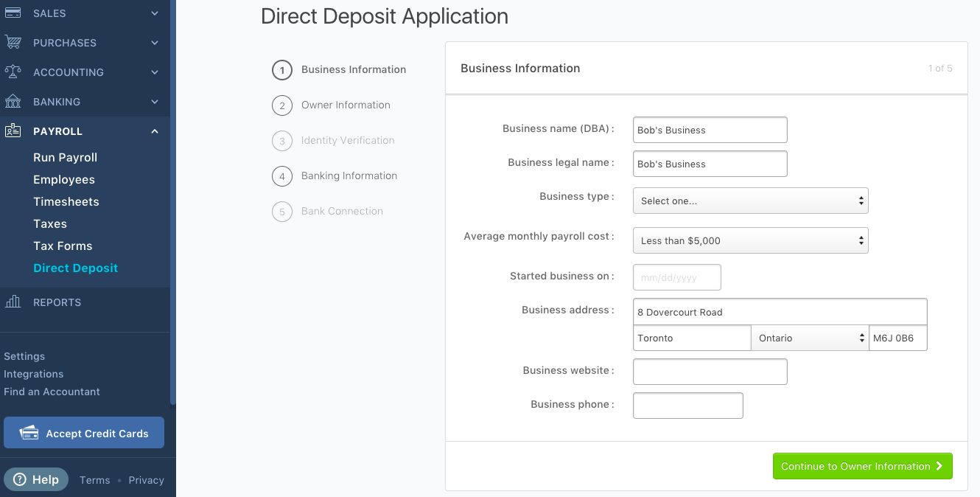Click the Sales credit card icon

(13, 13)
